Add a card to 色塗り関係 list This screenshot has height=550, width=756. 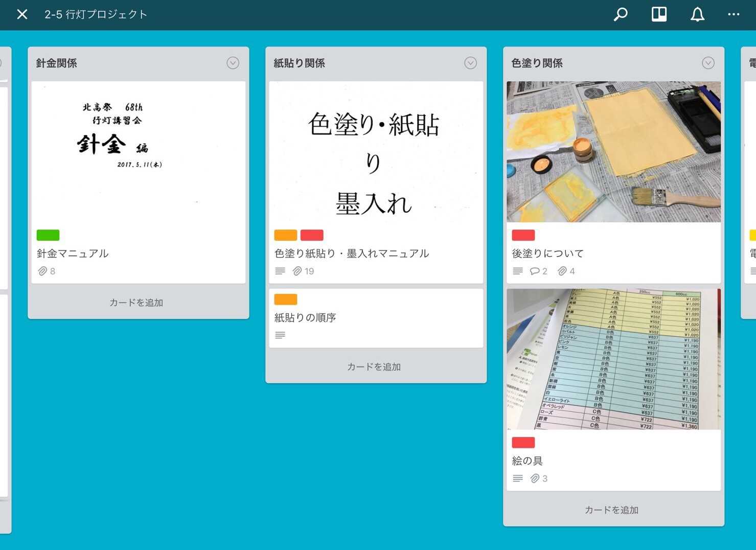(x=612, y=510)
